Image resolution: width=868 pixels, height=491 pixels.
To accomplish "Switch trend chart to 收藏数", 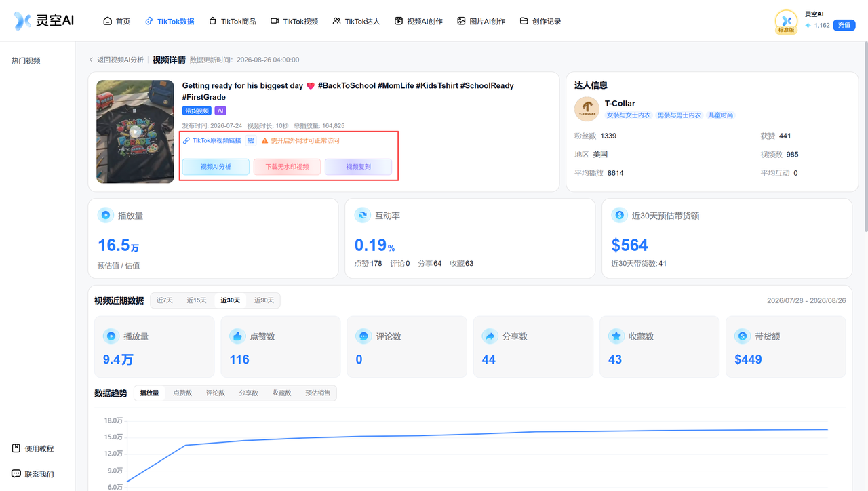I will click(x=282, y=393).
